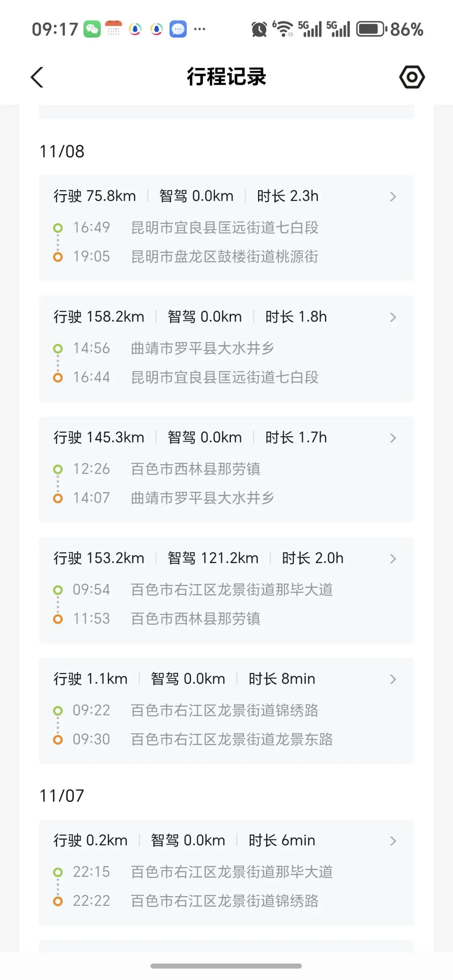Open the hexagon settings icon
Screen dimensions: 453x980
point(412,77)
